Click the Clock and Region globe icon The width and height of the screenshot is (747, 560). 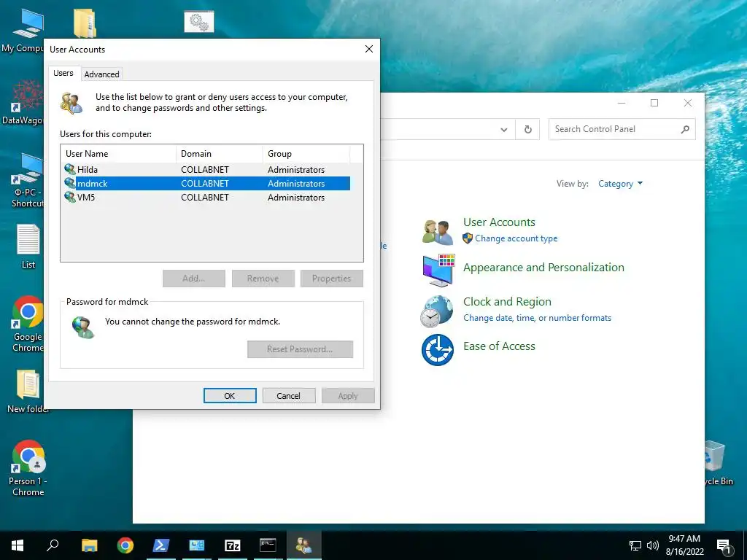click(x=437, y=311)
